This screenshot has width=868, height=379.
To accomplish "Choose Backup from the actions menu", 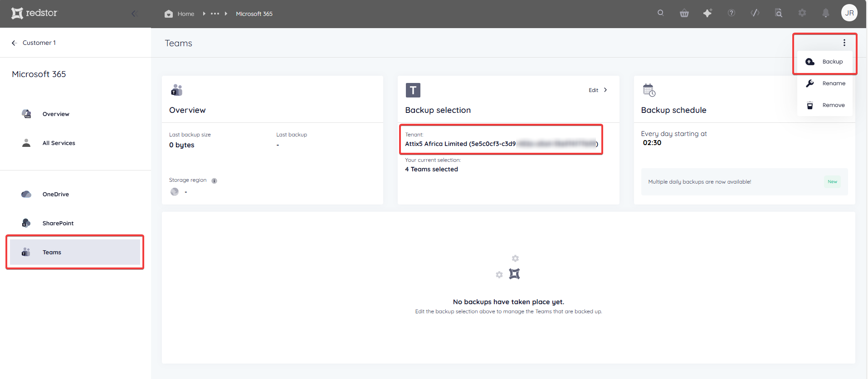I will [x=825, y=62].
